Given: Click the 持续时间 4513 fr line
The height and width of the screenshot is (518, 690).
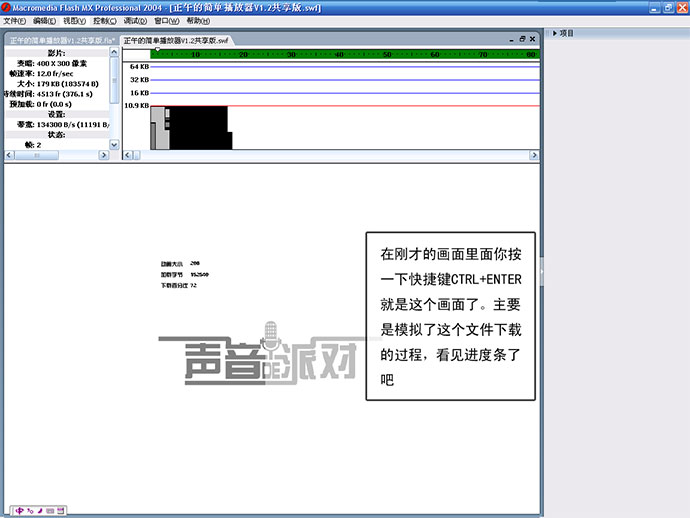Looking at the screenshot, I should 48,94.
